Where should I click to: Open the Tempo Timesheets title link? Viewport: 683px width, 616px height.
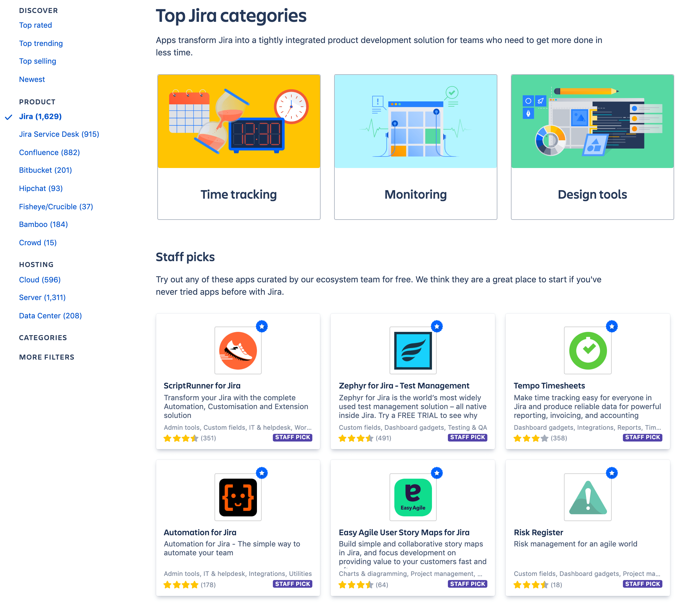coord(549,386)
